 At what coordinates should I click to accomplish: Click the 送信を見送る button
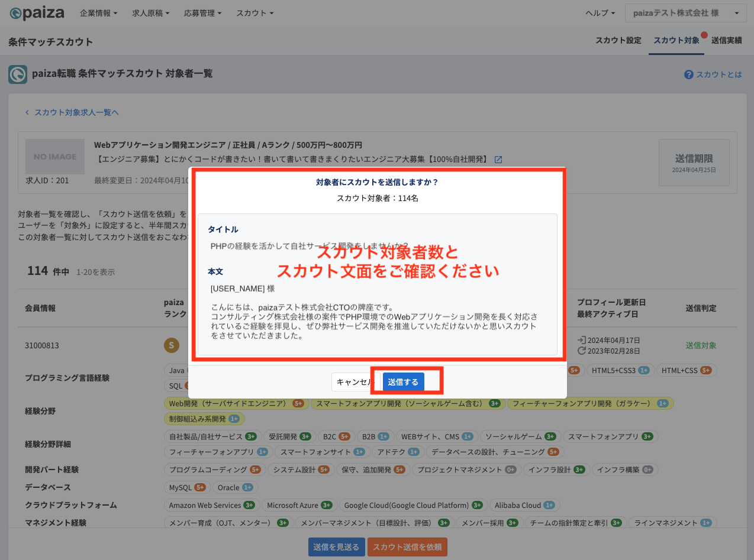(x=337, y=547)
